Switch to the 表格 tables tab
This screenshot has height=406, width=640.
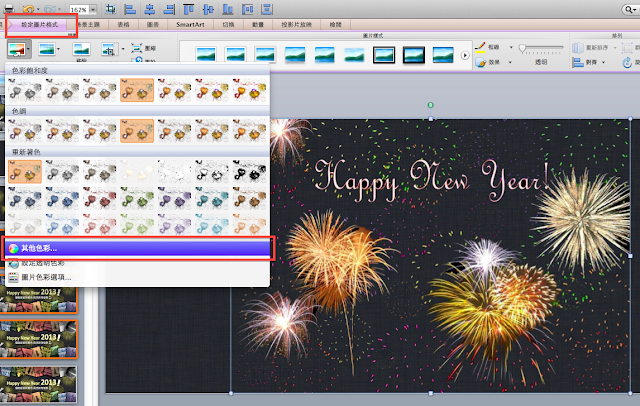click(x=123, y=24)
